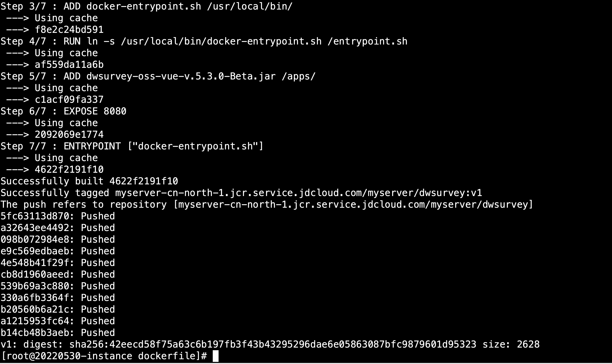Click the terminal cursor block at the prompt
The height and width of the screenshot is (364, 612).
[216, 356]
